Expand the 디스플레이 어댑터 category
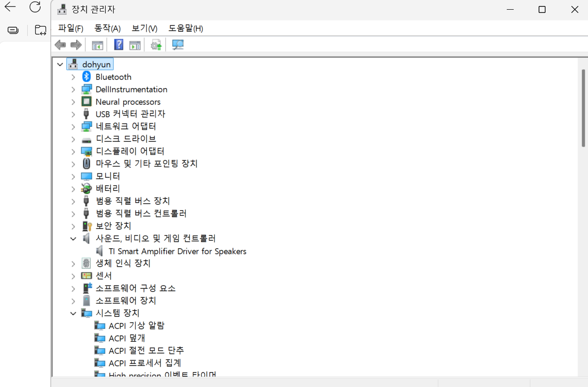The image size is (588, 387). (73, 151)
